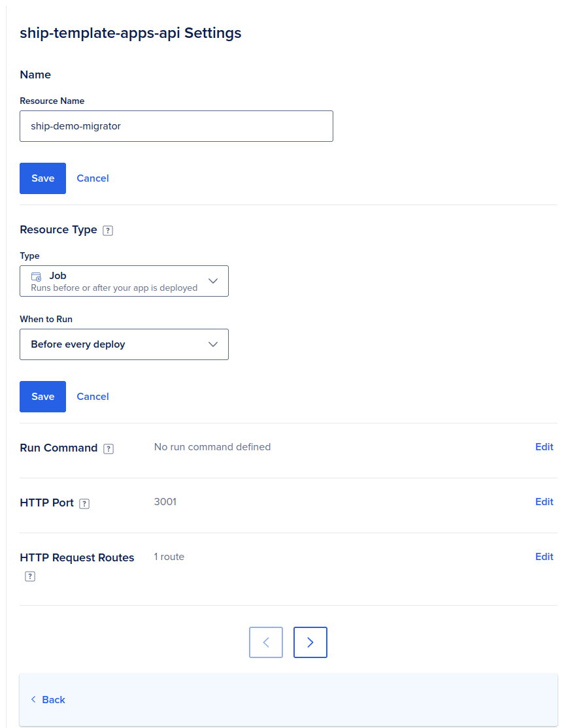
Task: Click the ship-demo-migrator text box
Action: pyautogui.click(x=176, y=125)
